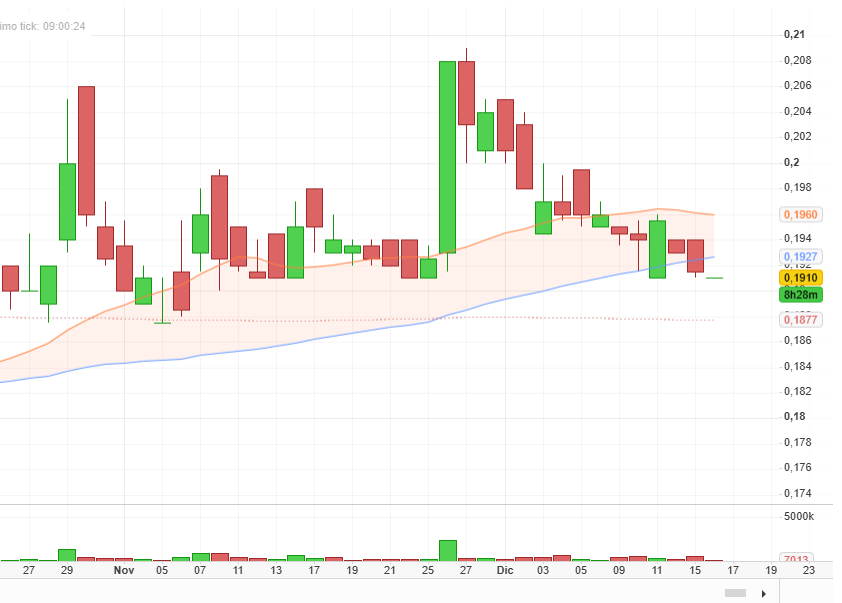This screenshot has height=603, width=842.
Task: Click the 0,184 price axis label
Action: [797, 366]
